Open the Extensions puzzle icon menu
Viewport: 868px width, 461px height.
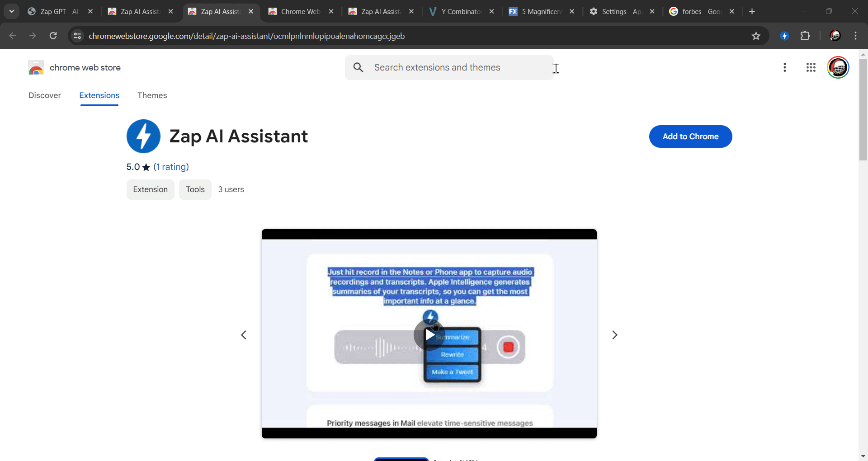point(805,36)
